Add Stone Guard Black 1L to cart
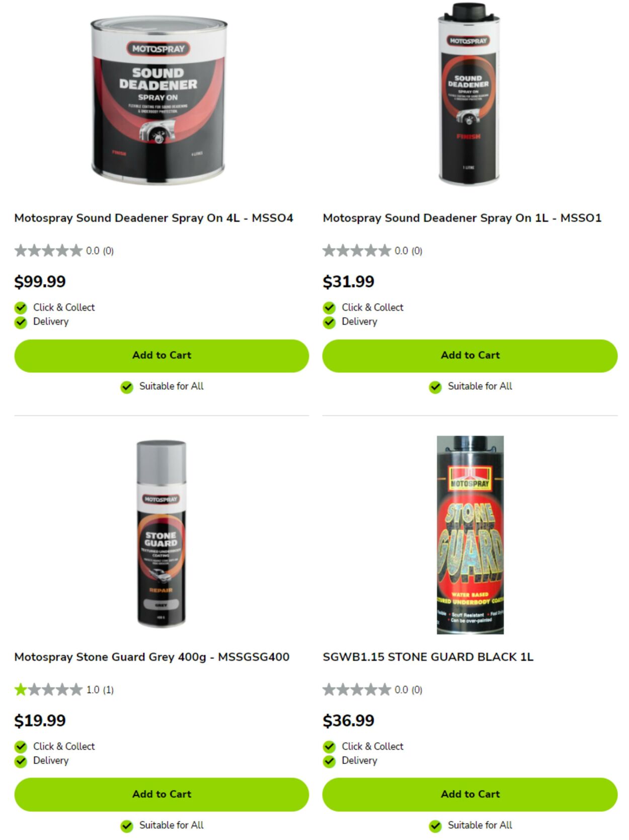The height and width of the screenshot is (840, 629). pos(470,794)
